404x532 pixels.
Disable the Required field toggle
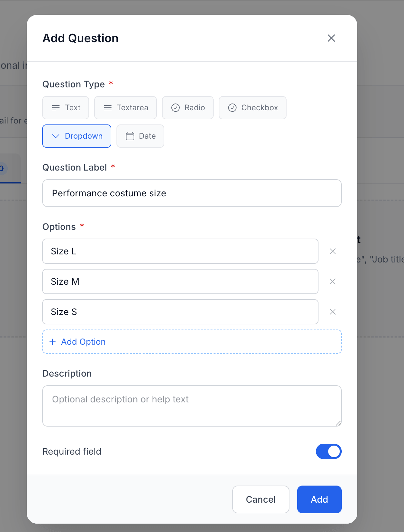click(x=329, y=451)
